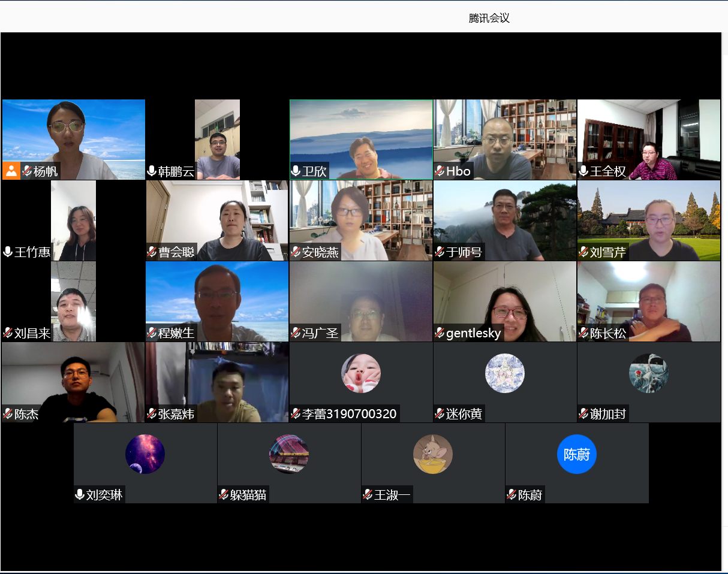Click 李蕾3190700320's muted microphone icon
The height and width of the screenshot is (574, 728).
tap(296, 414)
